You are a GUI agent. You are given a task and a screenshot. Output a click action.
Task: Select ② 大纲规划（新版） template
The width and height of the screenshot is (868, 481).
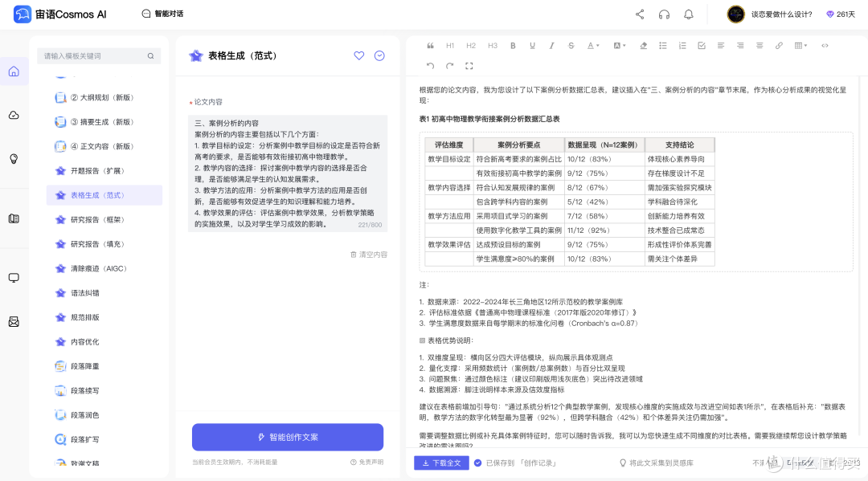(104, 97)
